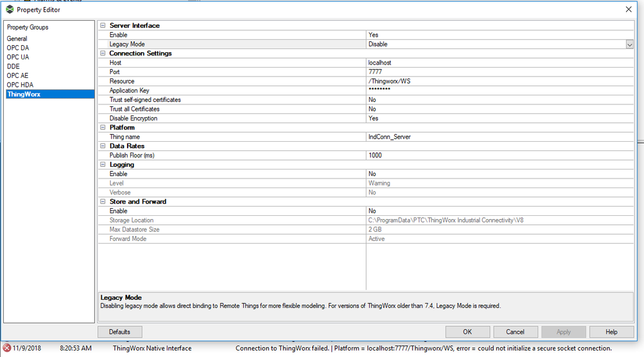Image resolution: width=644 pixels, height=357 pixels.
Task: Collapse the Connection Settings section
Action: click(x=102, y=53)
